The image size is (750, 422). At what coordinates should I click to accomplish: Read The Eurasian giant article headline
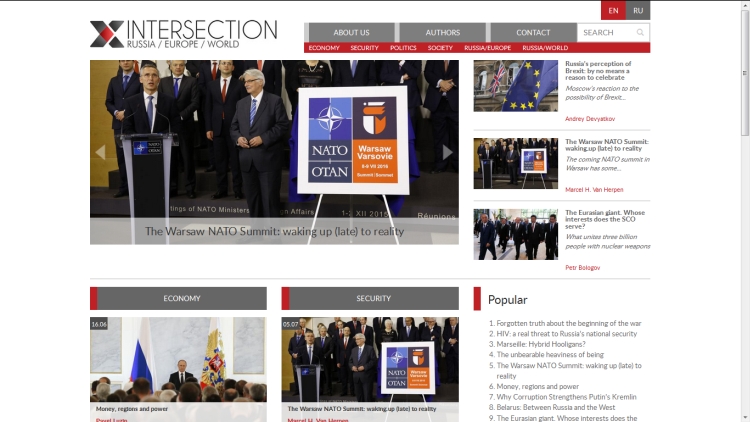[605, 219]
